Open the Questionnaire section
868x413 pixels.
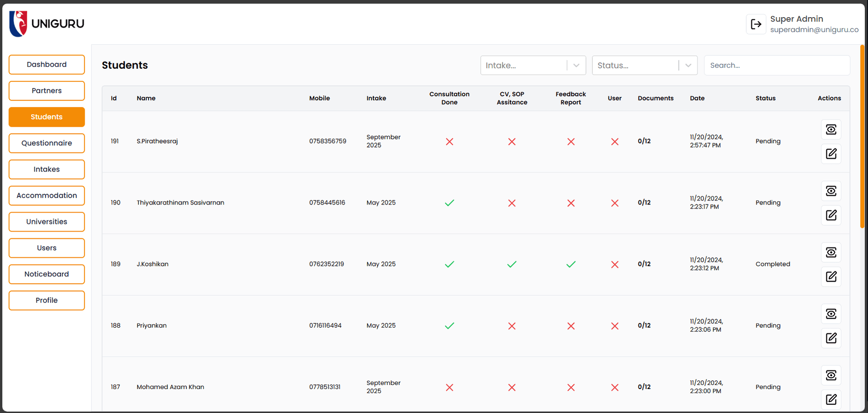[x=47, y=143]
